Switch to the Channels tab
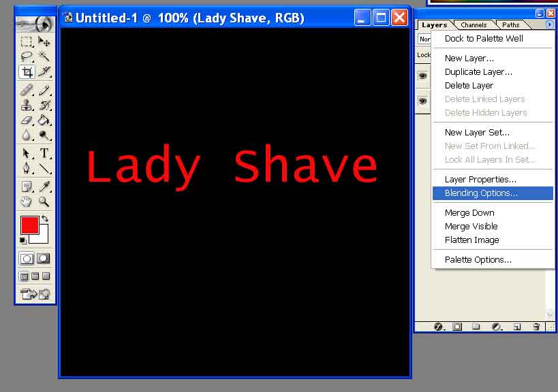 pos(474,25)
